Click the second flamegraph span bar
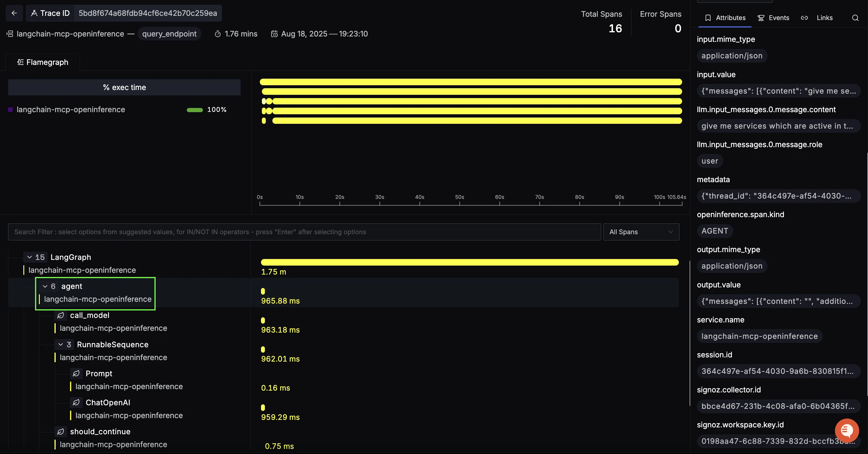This screenshot has height=454, width=868. pos(472,91)
